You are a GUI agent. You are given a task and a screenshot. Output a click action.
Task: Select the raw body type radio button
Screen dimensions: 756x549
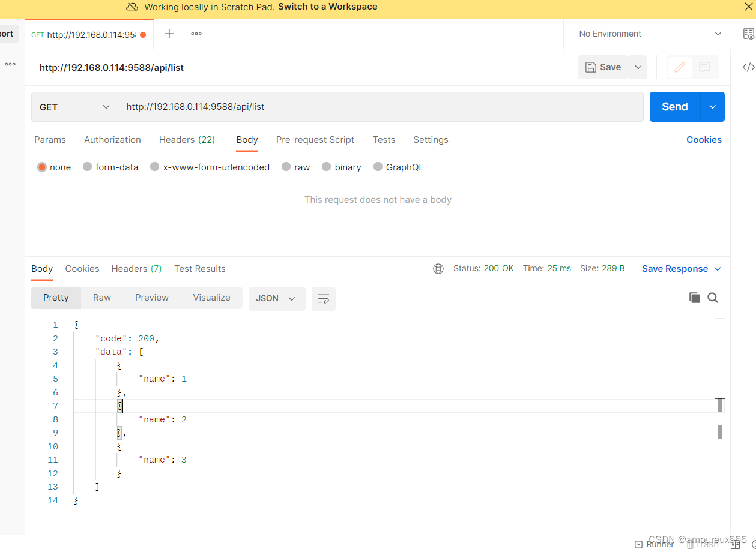[x=286, y=167]
